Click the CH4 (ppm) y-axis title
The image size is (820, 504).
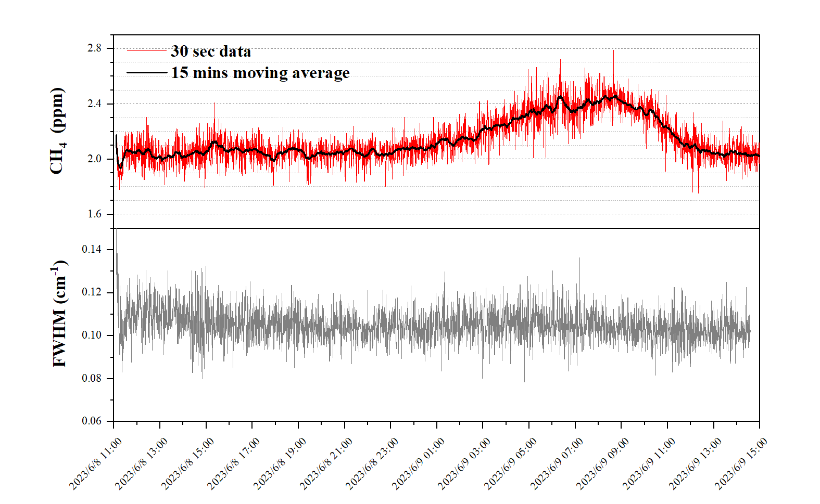click(57, 131)
